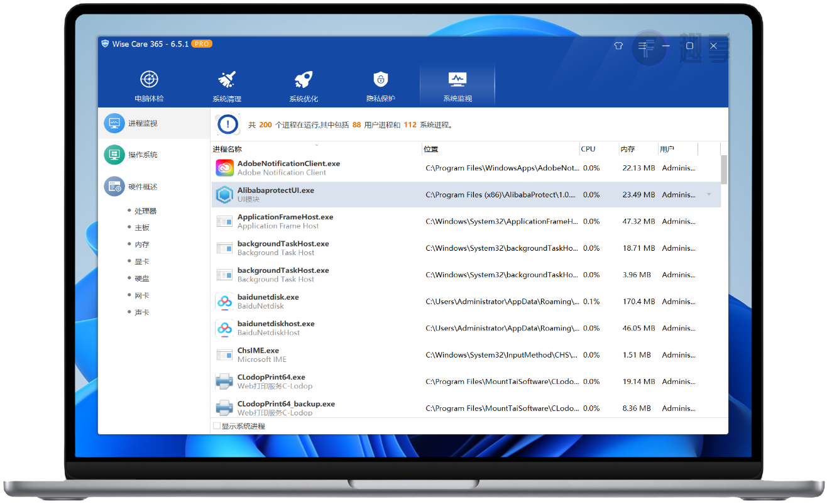Click the baidunetdiskhost.exe cloud icon
Viewport: 827px width, 504px height.
pyautogui.click(x=224, y=328)
